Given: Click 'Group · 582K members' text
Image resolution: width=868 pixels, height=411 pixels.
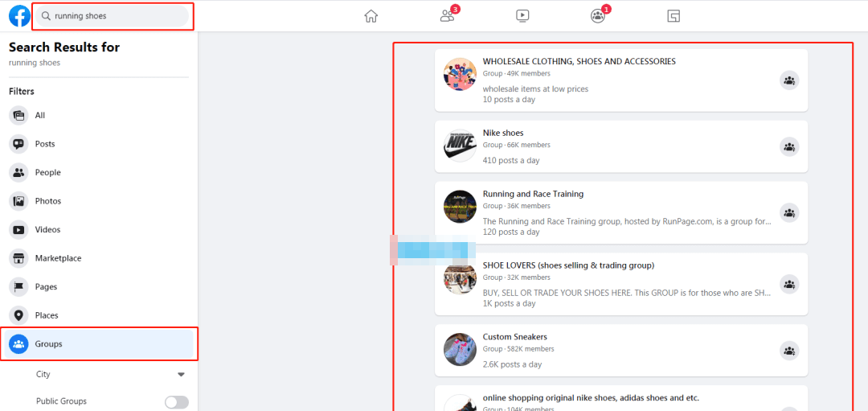Looking at the screenshot, I should 518,349.
